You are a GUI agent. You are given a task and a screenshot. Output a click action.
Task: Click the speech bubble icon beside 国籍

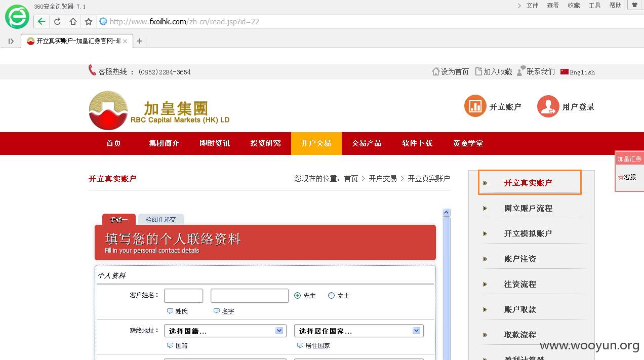point(170,345)
